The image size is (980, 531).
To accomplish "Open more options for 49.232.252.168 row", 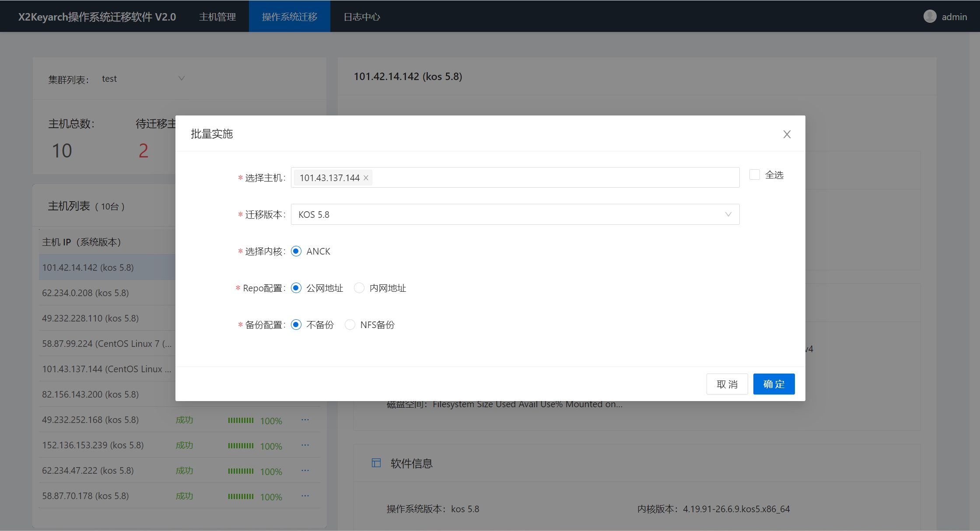I will [x=305, y=420].
